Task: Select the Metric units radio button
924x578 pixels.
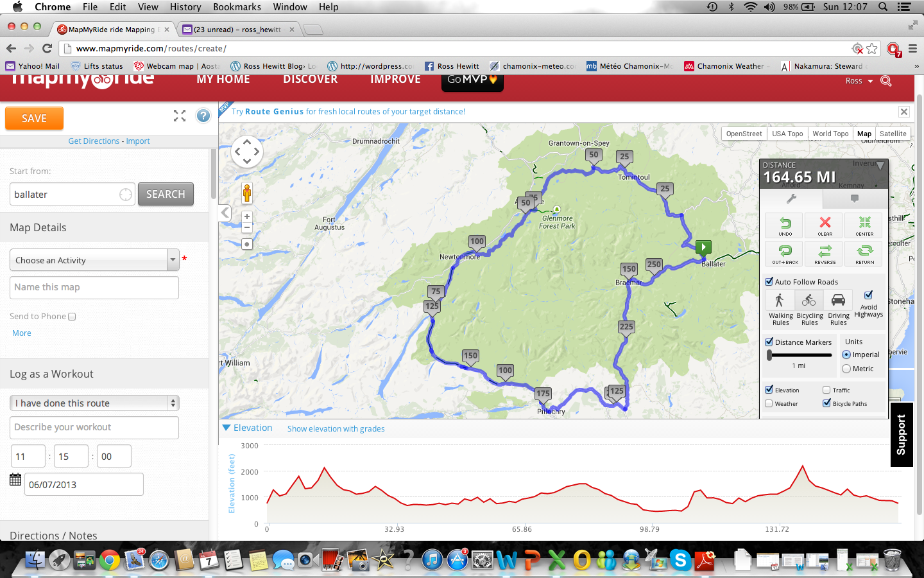Action: click(x=846, y=369)
